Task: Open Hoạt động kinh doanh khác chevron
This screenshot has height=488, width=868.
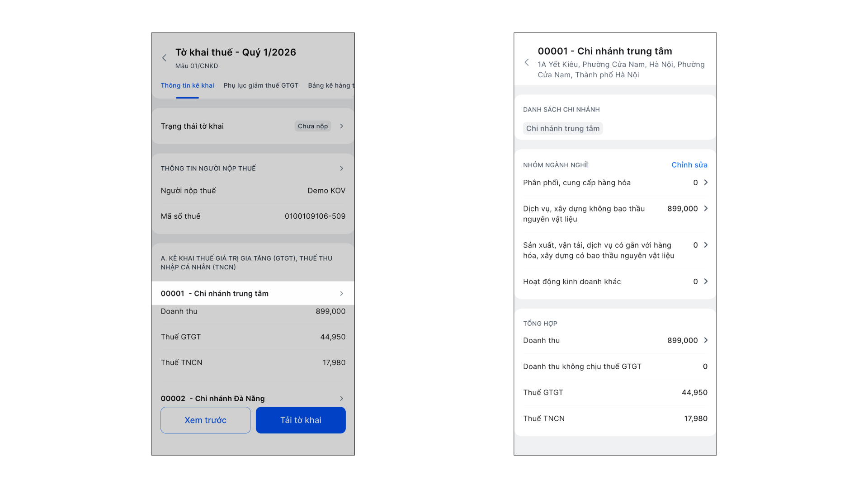Action: point(706,282)
